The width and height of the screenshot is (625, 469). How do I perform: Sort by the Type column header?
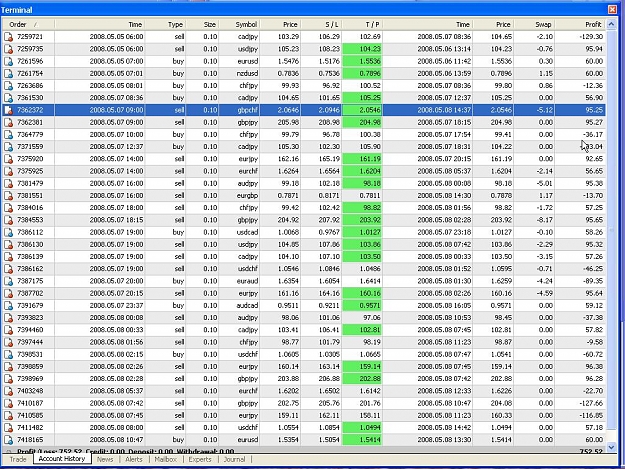[x=165, y=25]
